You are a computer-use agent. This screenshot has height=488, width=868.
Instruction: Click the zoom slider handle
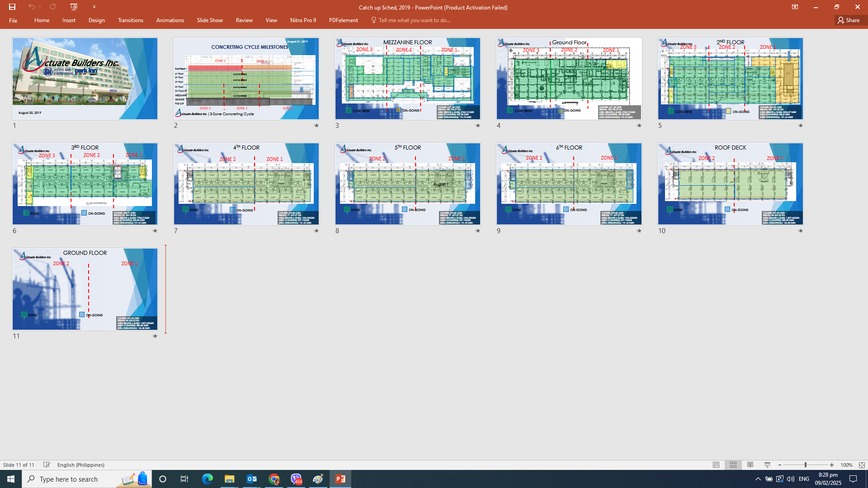[806, 465]
